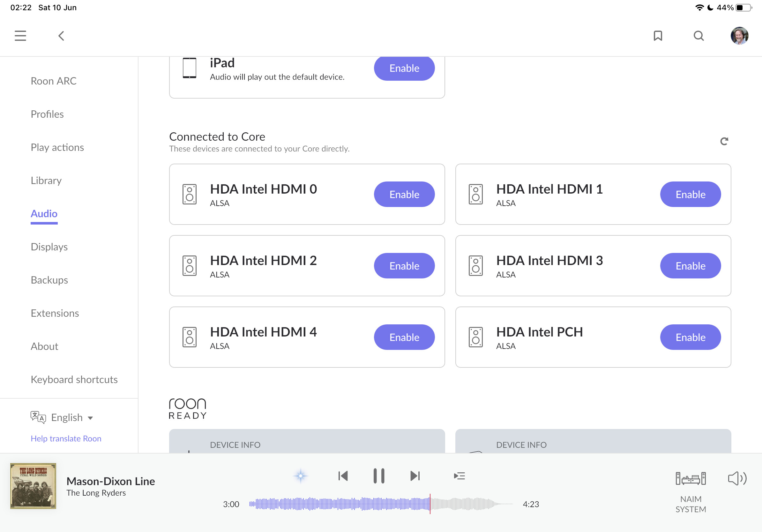Screen dimensions: 762x532
Task: Open bookmarks icon in top bar
Action: (x=657, y=36)
